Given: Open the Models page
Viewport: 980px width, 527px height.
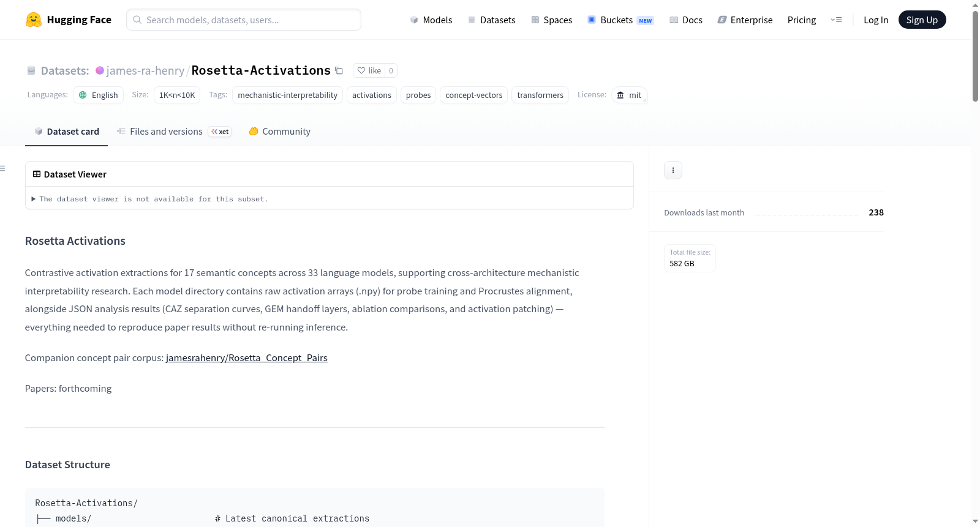Looking at the screenshot, I should [x=431, y=20].
